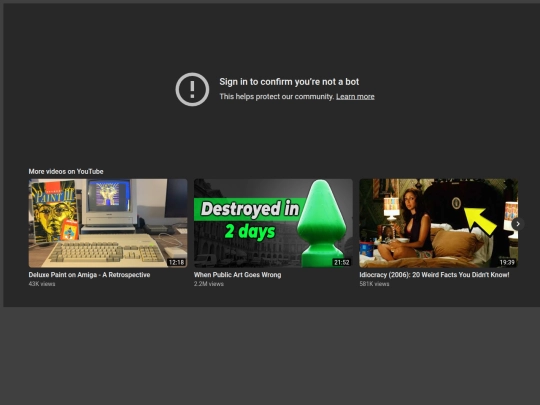Image resolution: width=540 pixels, height=405 pixels.
Task: Click the 12:18 duration badge
Action: coord(176,262)
